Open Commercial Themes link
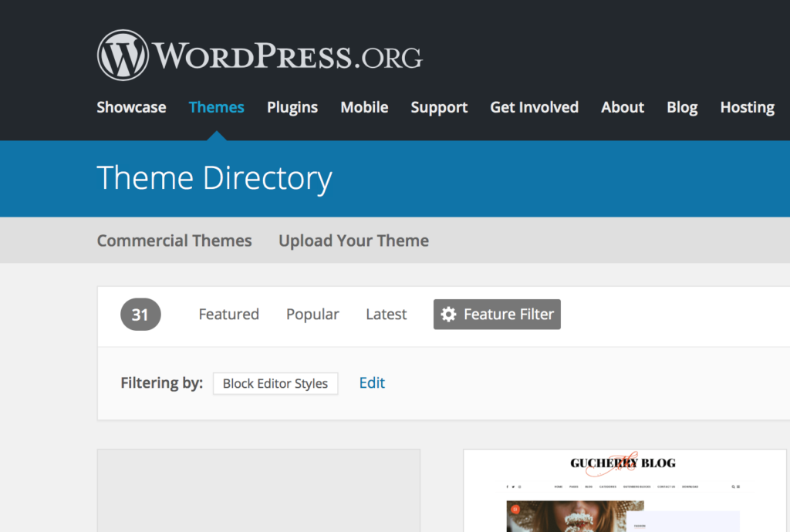Screen dimensions: 790x532 coord(174,241)
